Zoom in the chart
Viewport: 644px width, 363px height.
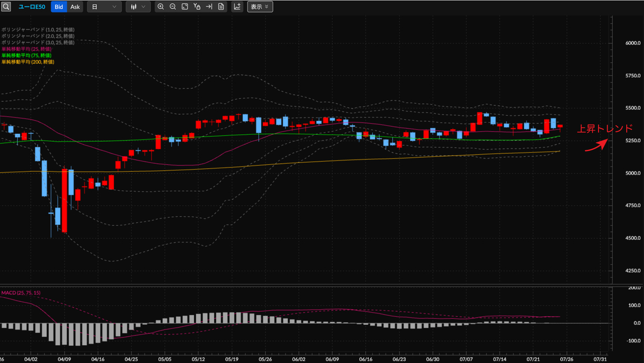click(x=160, y=7)
